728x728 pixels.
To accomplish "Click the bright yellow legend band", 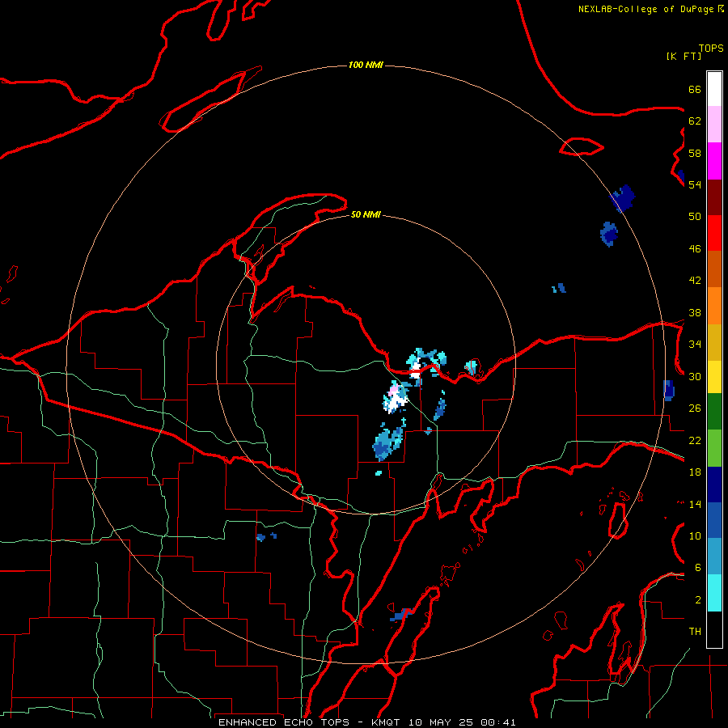I will [x=714, y=377].
